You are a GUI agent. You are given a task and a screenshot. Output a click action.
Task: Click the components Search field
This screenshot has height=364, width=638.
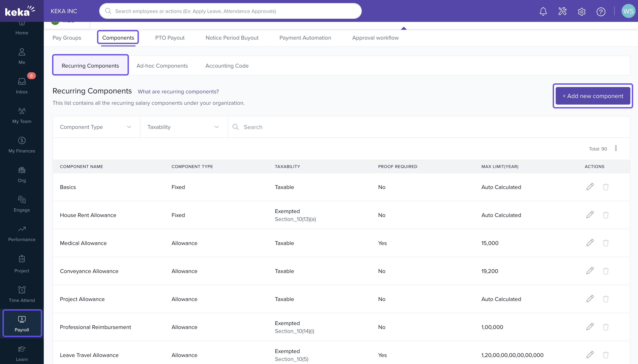click(x=425, y=127)
